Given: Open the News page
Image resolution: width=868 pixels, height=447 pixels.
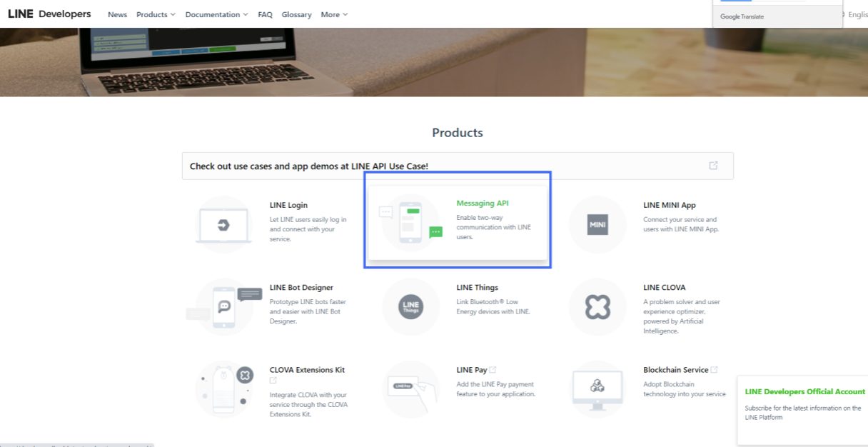Looking at the screenshot, I should pos(117,14).
